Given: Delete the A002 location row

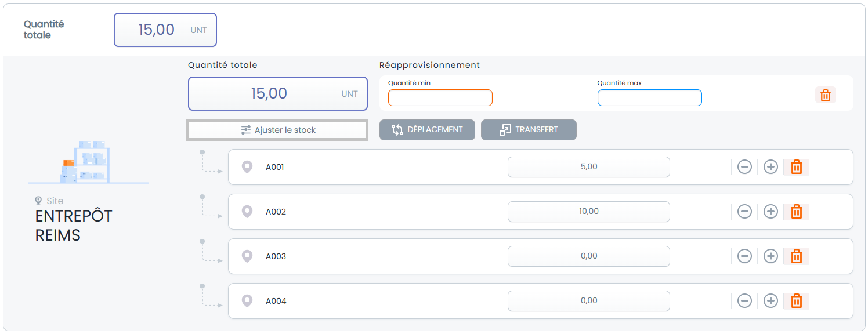Looking at the screenshot, I should pos(796,212).
